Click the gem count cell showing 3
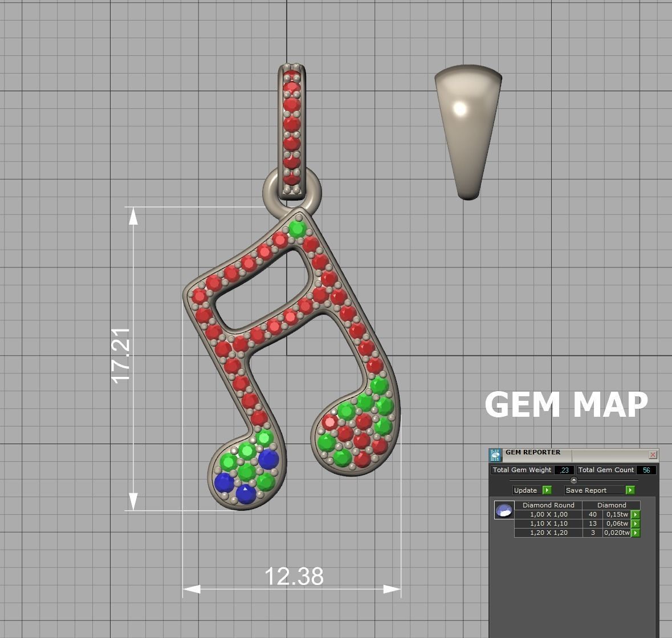 click(593, 533)
